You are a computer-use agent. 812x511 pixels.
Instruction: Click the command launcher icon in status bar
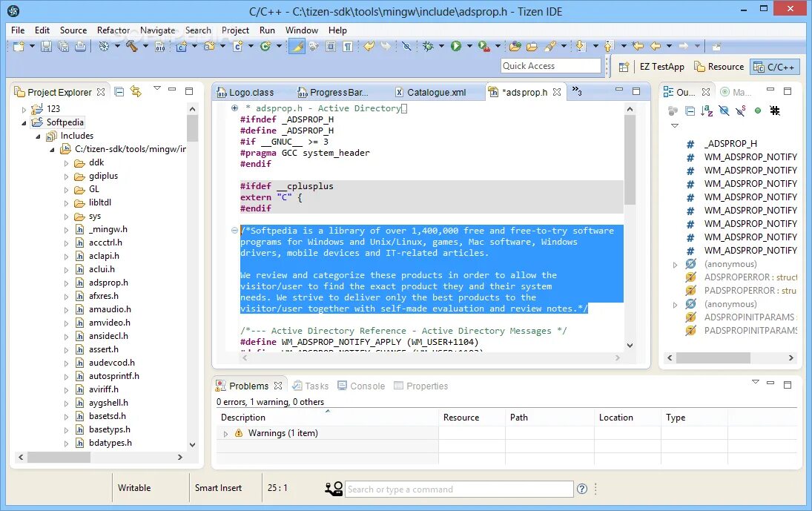pos(334,489)
